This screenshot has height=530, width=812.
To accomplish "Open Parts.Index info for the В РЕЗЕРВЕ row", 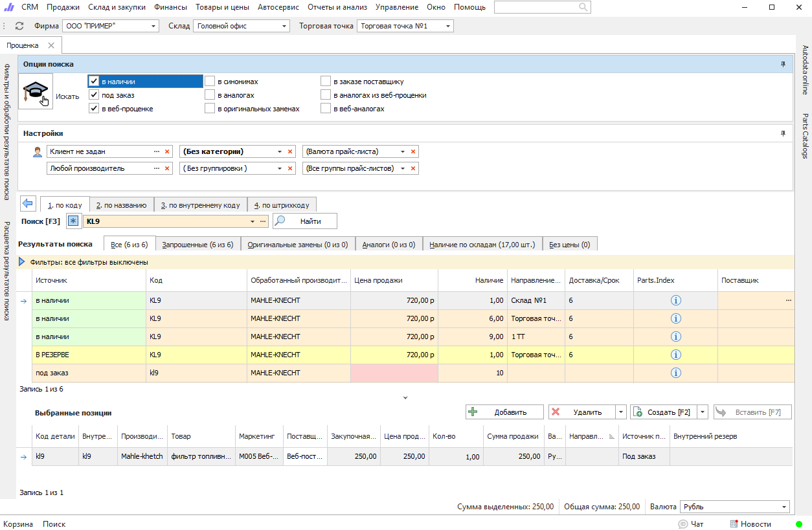I will pyautogui.click(x=675, y=355).
